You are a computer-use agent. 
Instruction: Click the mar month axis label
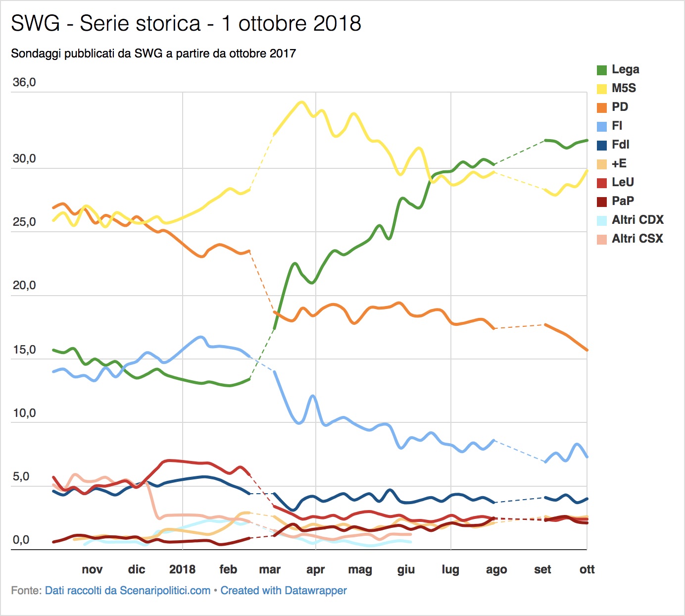(270, 569)
